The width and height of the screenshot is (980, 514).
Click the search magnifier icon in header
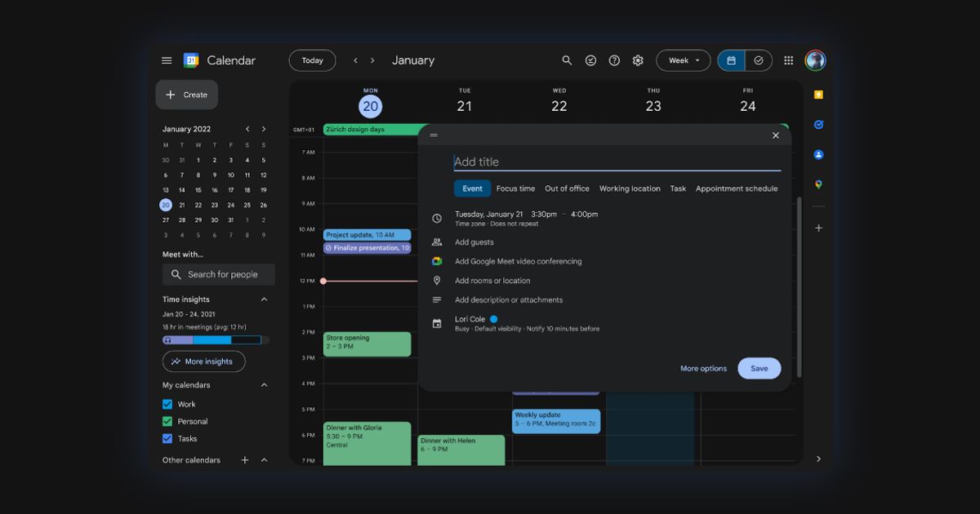[x=567, y=60]
